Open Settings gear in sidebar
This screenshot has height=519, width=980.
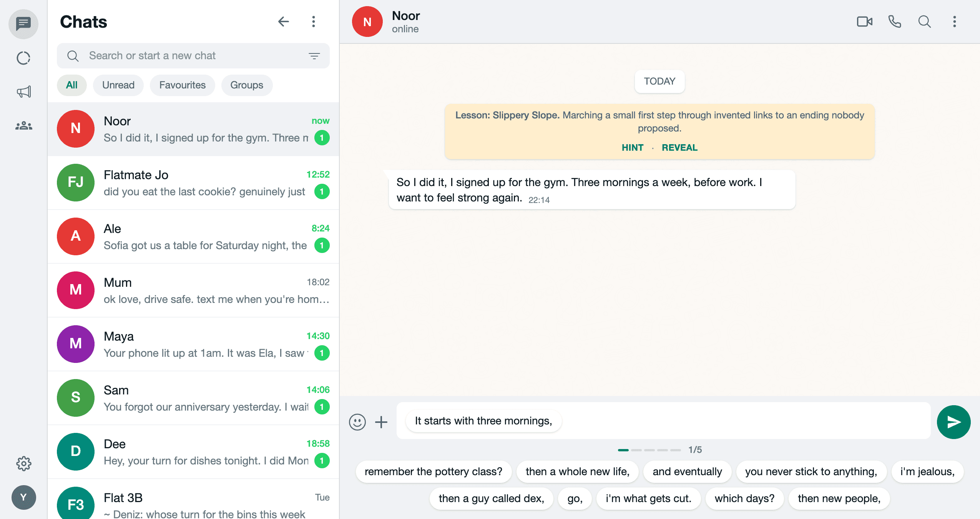(23, 464)
